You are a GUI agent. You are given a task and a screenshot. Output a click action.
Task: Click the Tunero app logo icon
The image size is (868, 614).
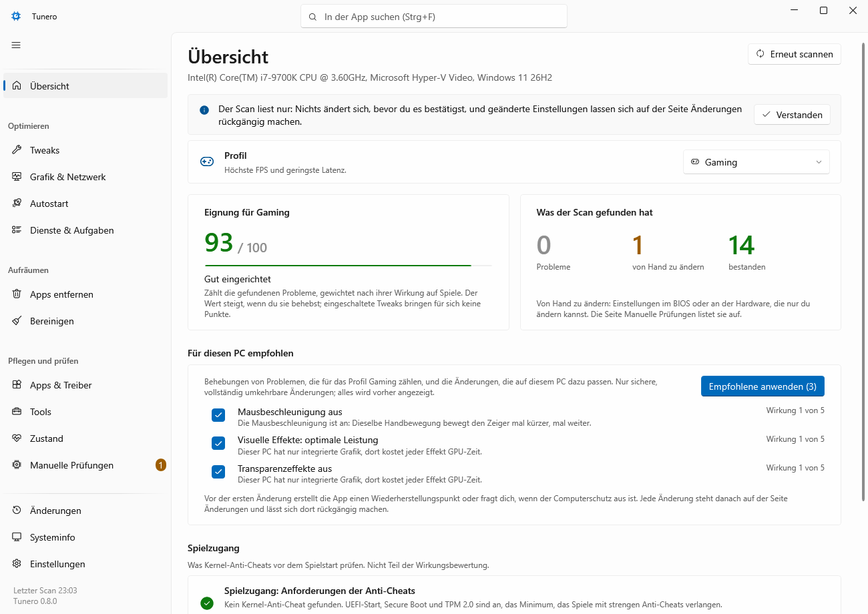16,16
